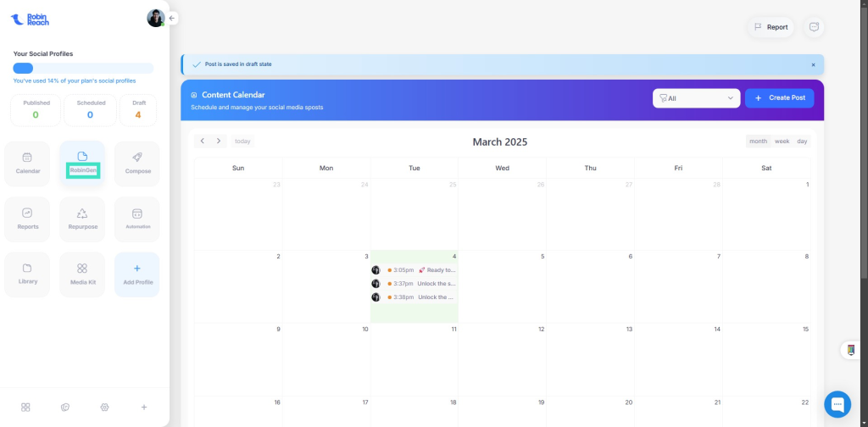Screen dimensions: 868x427
Task: Click the Scheduled count card
Action: coord(90,110)
